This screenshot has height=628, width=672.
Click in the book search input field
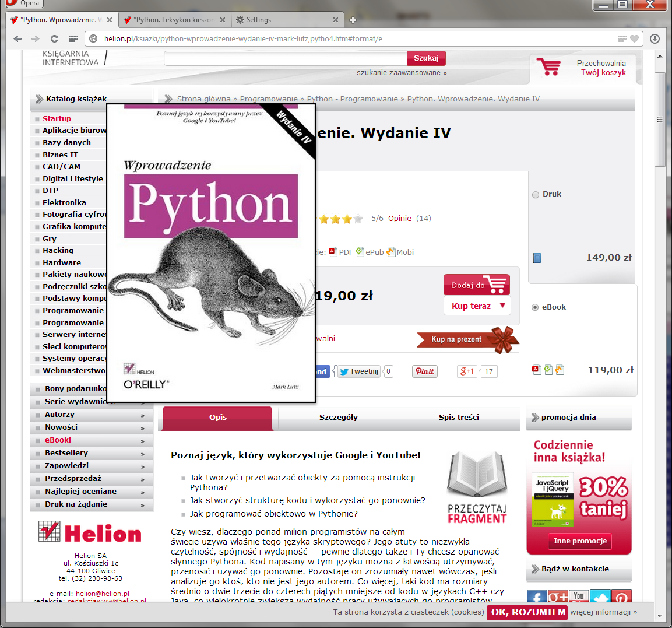[x=286, y=58]
